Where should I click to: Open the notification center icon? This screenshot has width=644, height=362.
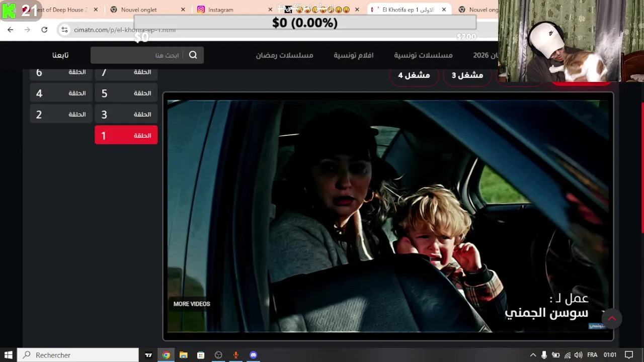629,355
